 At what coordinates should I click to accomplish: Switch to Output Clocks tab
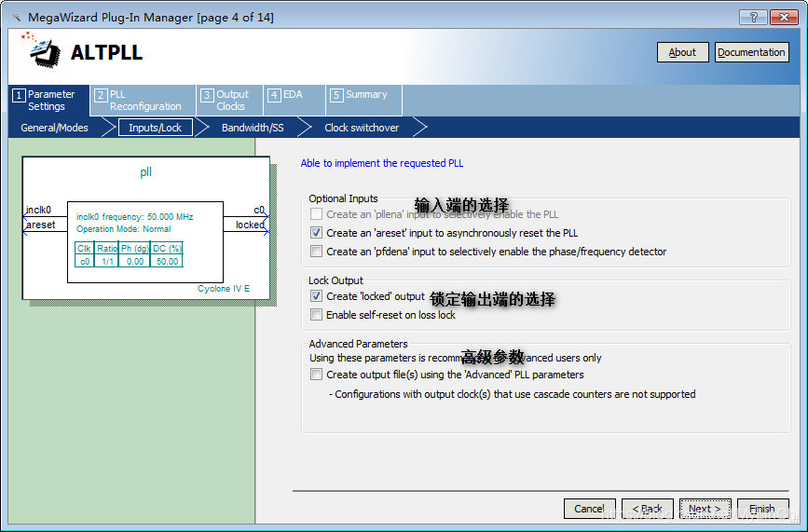[230, 100]
